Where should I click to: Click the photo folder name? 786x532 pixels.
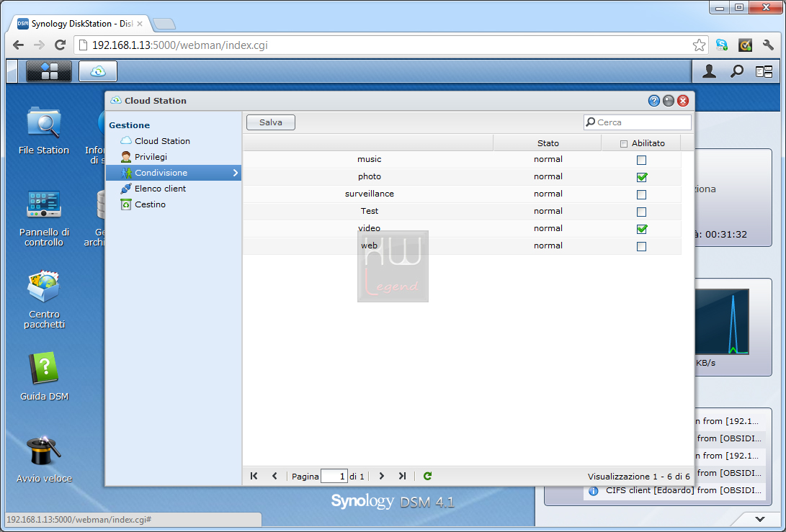(370, 176)
